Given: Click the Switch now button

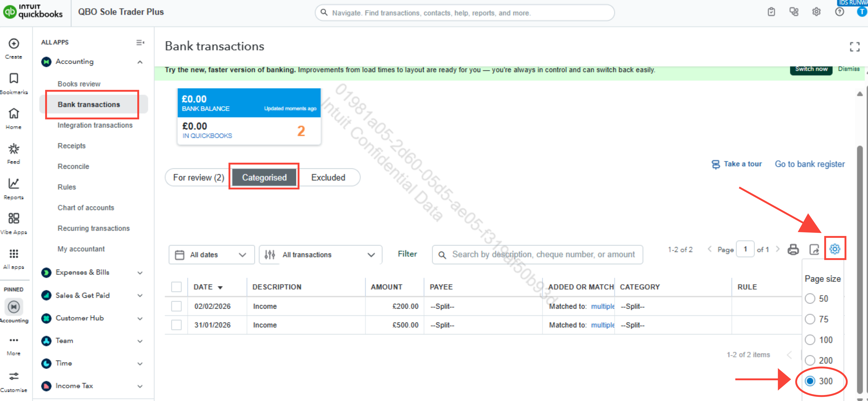Looking at the screenshot, I should (x=811, y=69).
